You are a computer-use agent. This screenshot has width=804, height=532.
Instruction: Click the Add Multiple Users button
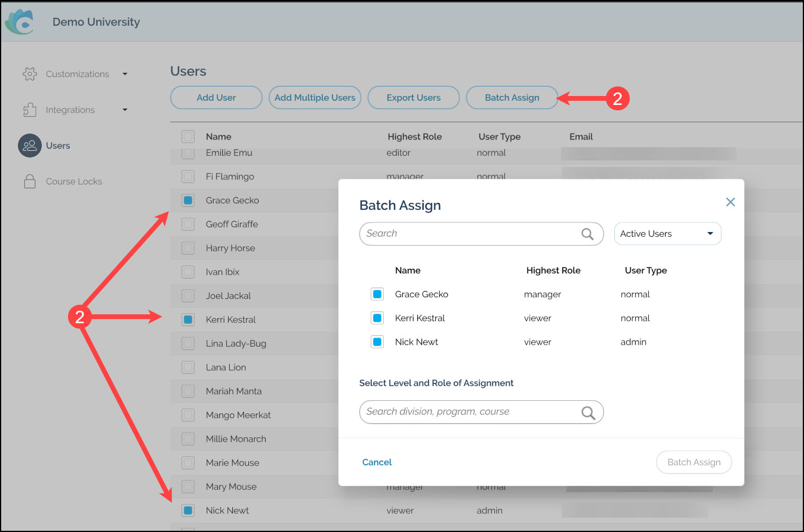[315, 98]
